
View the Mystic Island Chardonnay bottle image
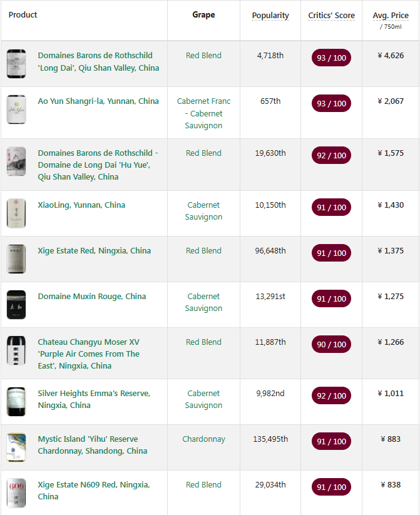[x=16, y=447]
